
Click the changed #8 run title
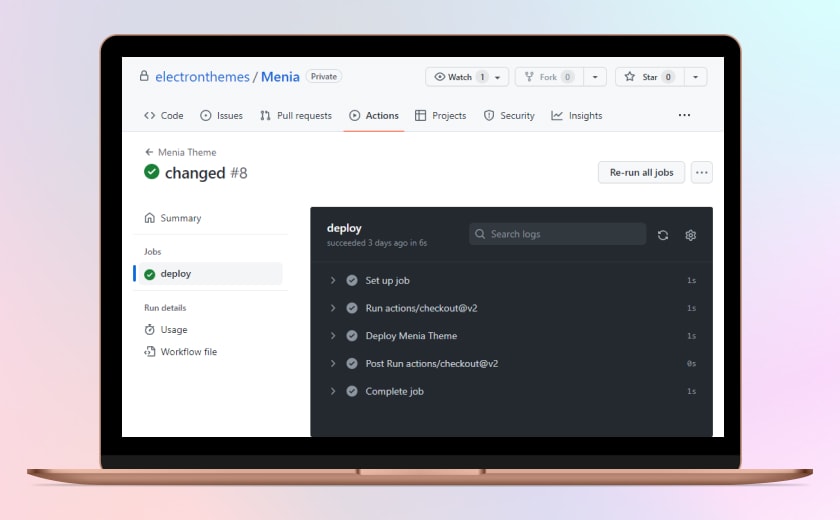[x=206, y=173]
